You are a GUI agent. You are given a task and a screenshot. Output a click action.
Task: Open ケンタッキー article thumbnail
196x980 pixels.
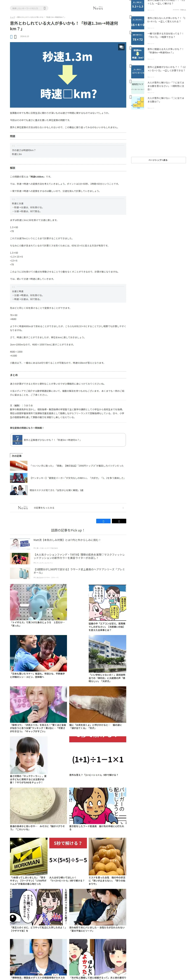click(x=19, y=478)
